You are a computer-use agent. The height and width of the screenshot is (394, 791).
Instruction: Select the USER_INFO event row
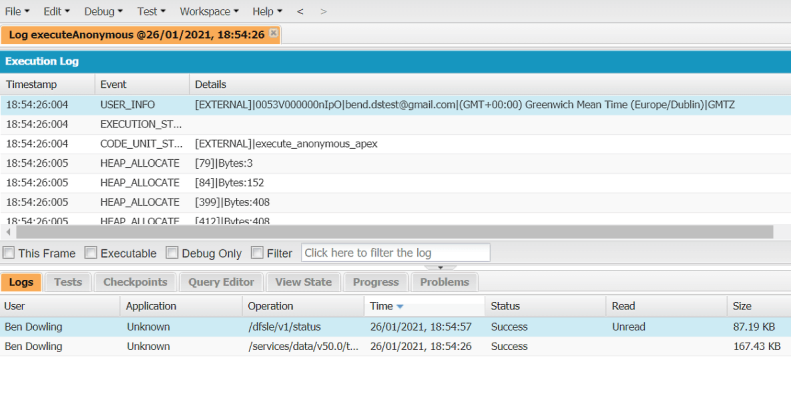(396, 105)
